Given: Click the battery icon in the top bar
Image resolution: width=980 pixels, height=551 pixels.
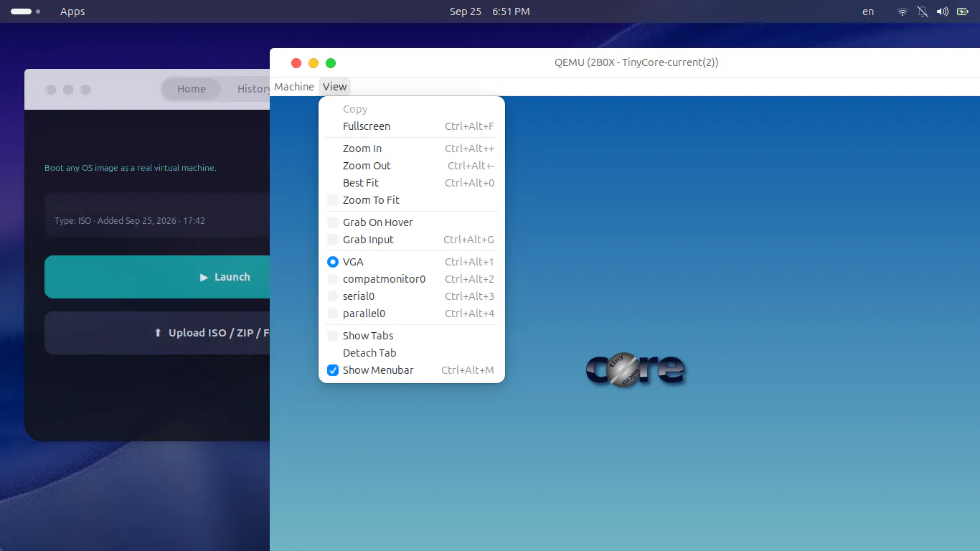Looking at the screenshot, I should 963,11.
